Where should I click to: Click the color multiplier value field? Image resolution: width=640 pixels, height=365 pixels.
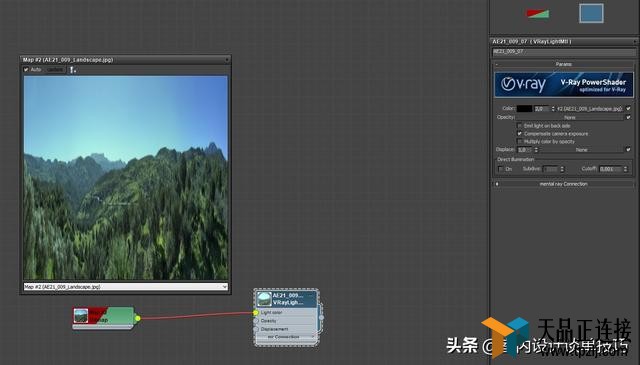(x=542, y=109)
